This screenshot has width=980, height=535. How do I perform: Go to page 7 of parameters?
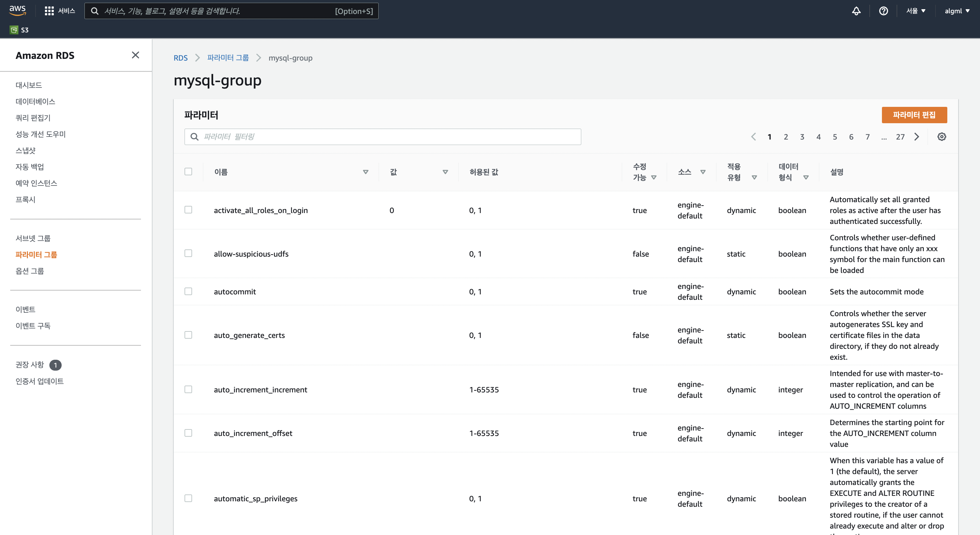(x=867, y=137)
